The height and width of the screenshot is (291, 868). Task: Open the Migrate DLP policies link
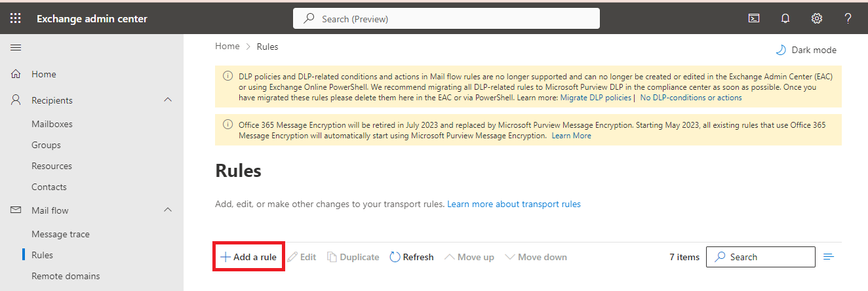[x=595, y=98]
